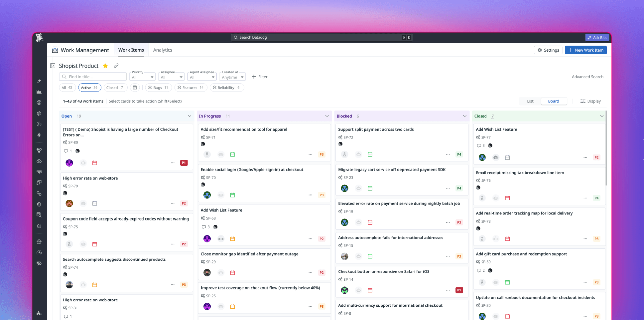
Task: Toggle the Bugs 11 filter chip
Action: click(x=158, y=88)
